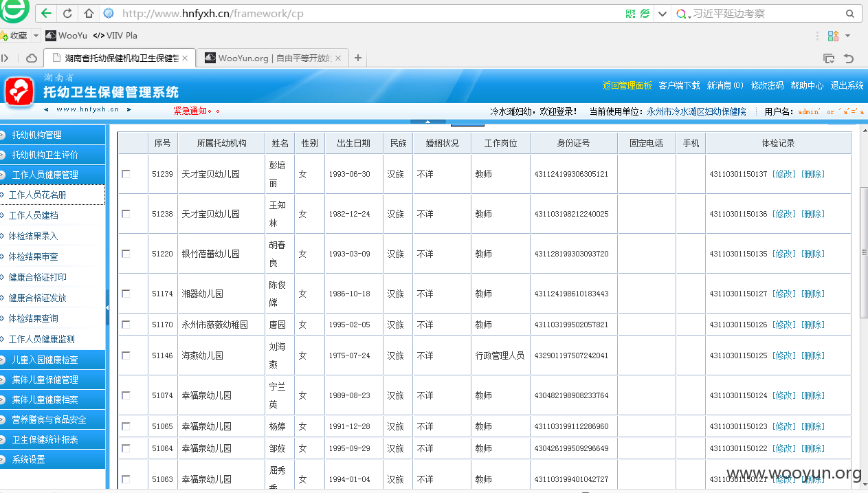Click 修改密码 link
Image resolution: width=868 pixels, height=493 pixels.
point(767,86)
